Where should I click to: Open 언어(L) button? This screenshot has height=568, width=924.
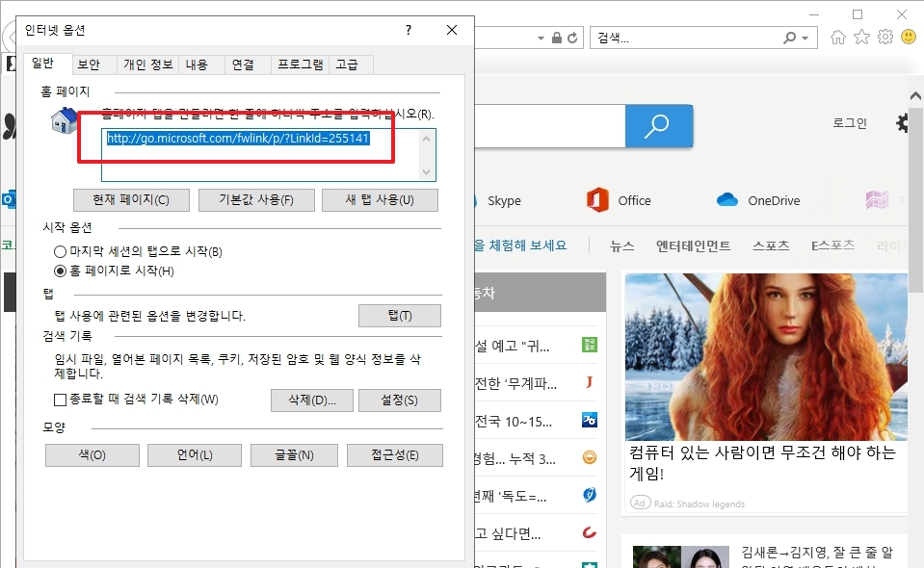(195, 455)
